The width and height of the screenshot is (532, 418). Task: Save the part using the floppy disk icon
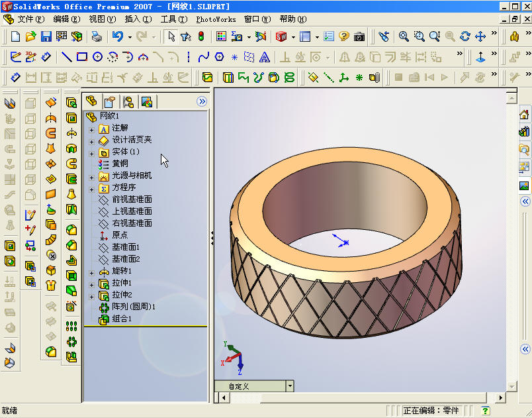[x=46, y=36]
